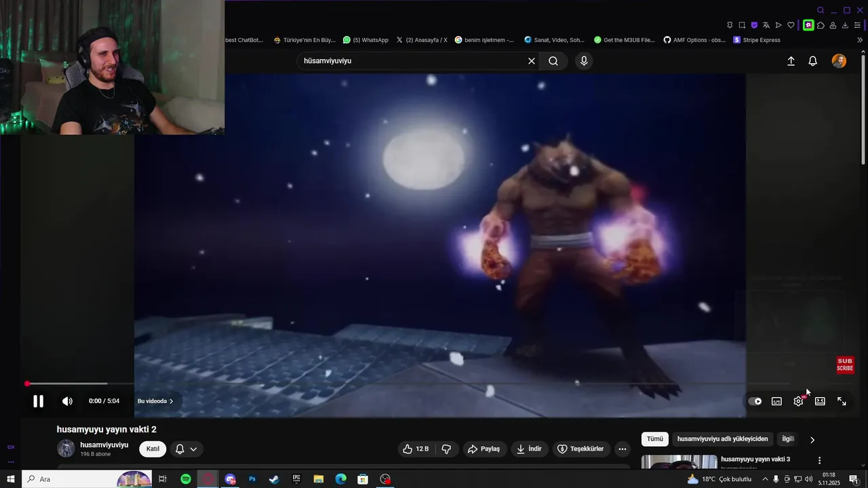The image size is (868, 488).
Task: Open the 'yayın vakti 3' thumbnail
Action: click(679, 462)
